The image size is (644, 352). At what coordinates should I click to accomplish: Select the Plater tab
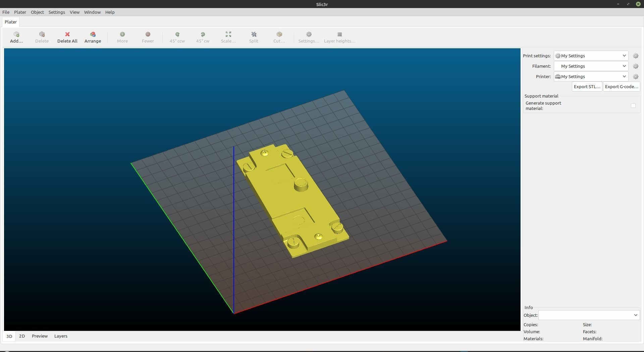click(11, 22)
